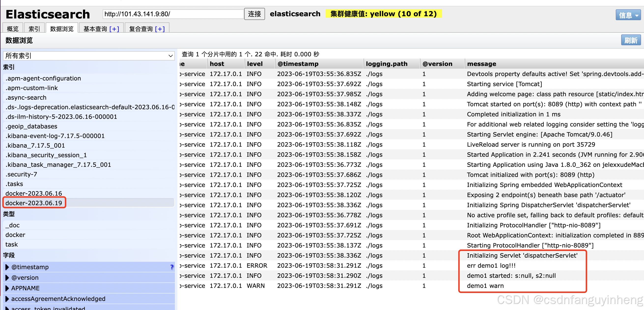Sort by the @timestamp column header
644x310 pixels.
[x=298, y=64]
